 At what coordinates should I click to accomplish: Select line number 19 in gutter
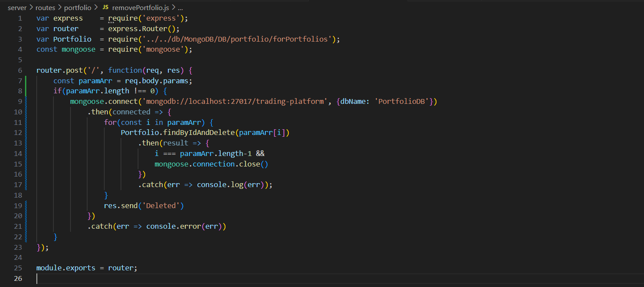click(18, 206)
